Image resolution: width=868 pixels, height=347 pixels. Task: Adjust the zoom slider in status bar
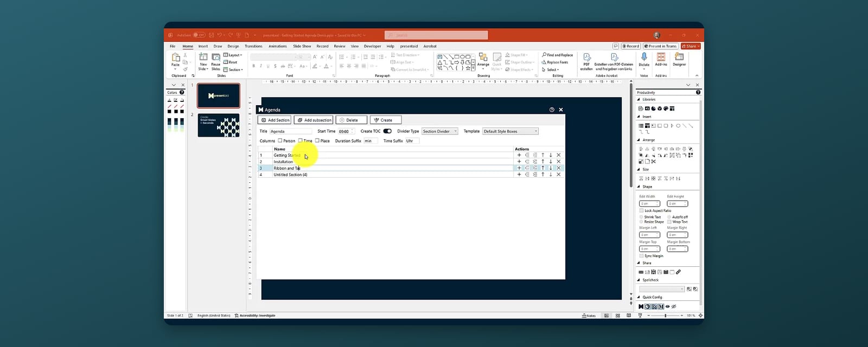tap(666, 316)
